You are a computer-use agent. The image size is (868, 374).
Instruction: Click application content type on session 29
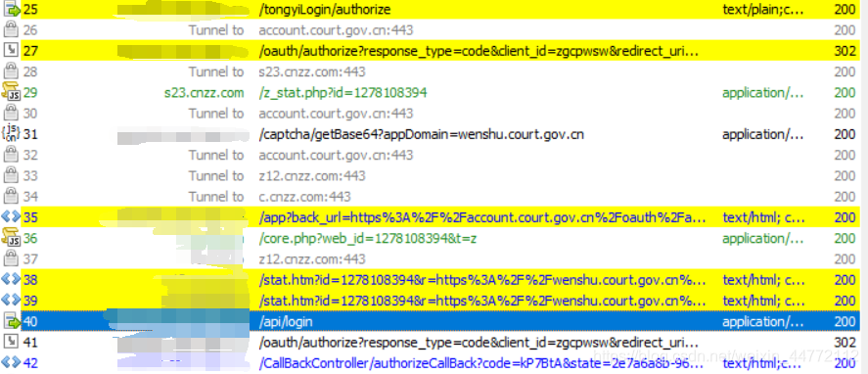(763, 93)
